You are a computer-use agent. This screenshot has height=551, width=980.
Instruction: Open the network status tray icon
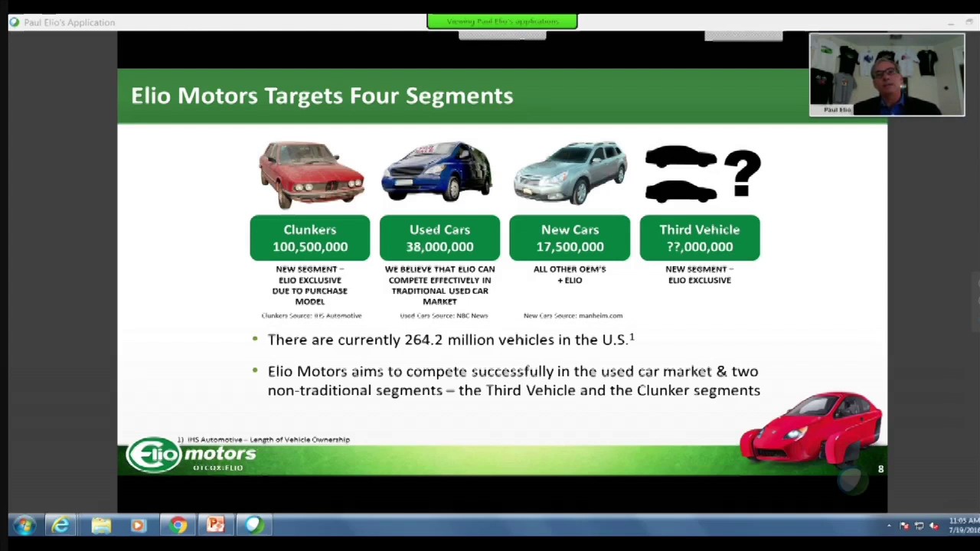coord(919,526)
